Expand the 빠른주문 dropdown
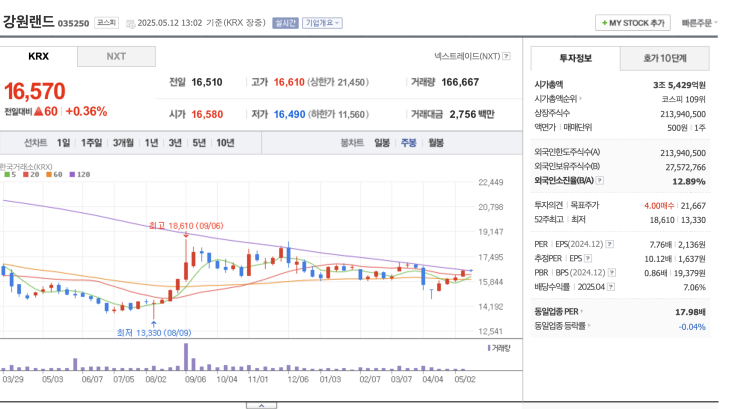The image size is (743, 409). 699,23
